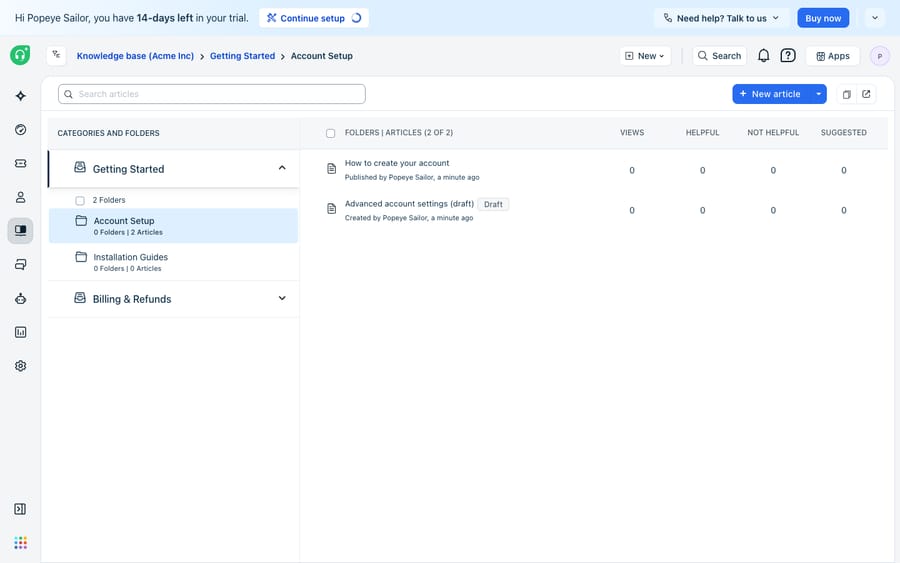Go to Knowledge base (Acme Inc) breadcrumb
Image resolution: width=900 pixels, height=563 pixels.
click(x=135, y=56)
